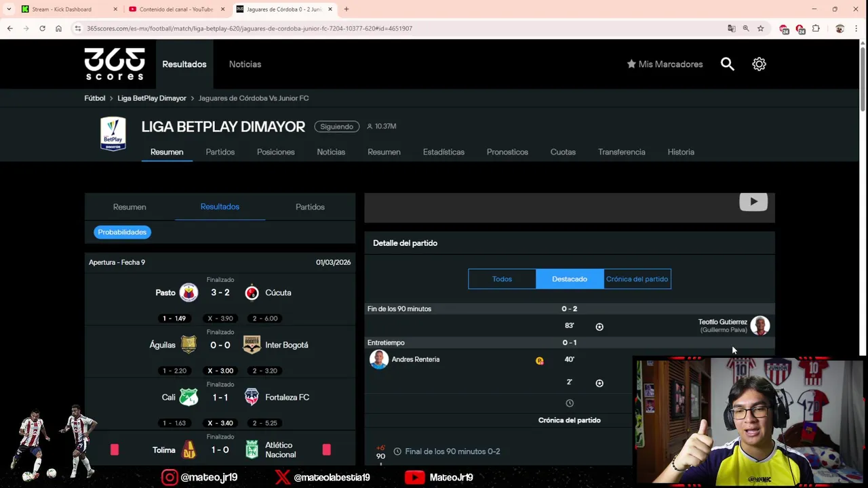Select Partidos tab in left panel
The width and height of the screenshot is (868, 488).
tap(310, 207)
